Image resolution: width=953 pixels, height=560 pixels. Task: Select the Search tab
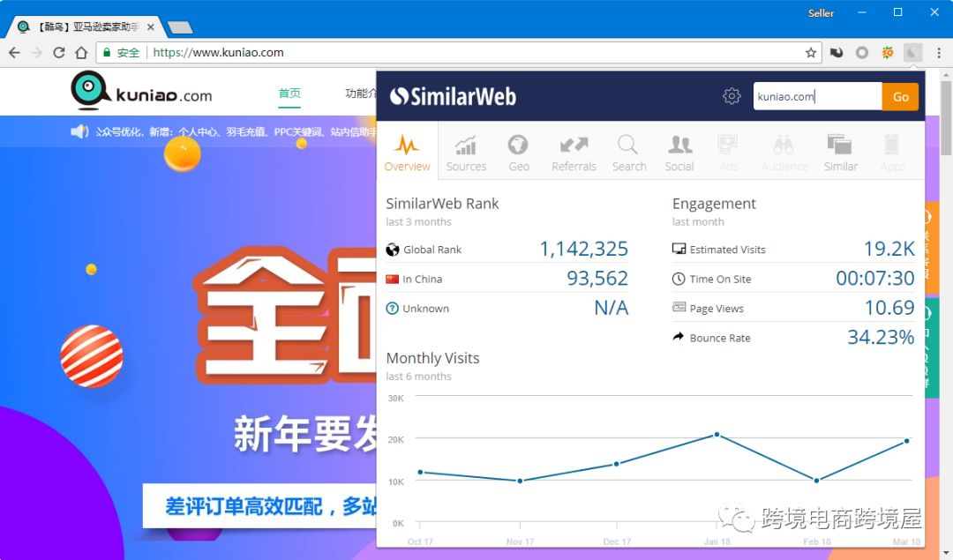tap(629, 153)
